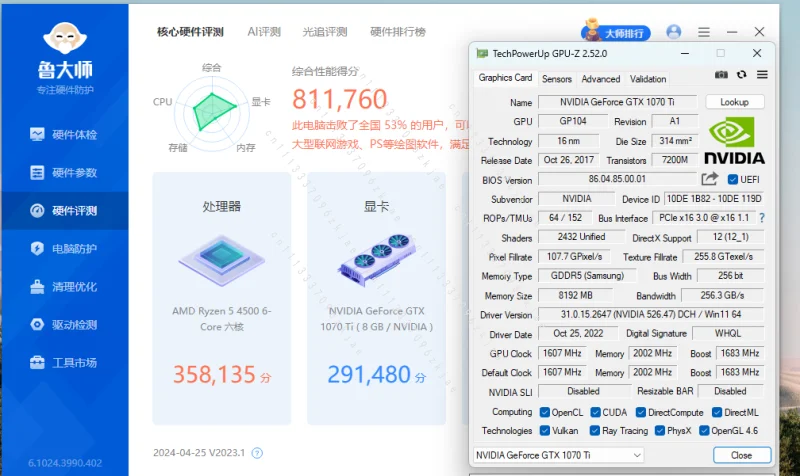Screen dimensions: 800x476
Task: Open 硬件参数 hardware specs page
Action: [64, 172]
